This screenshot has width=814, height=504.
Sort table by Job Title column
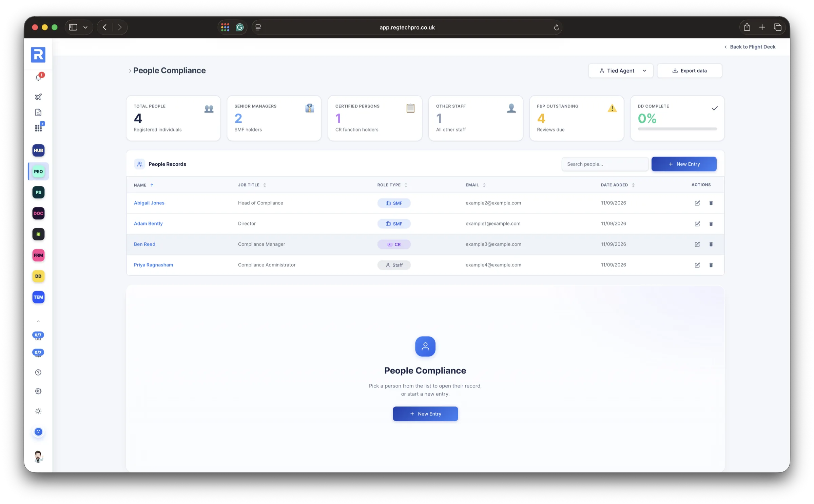252,185
